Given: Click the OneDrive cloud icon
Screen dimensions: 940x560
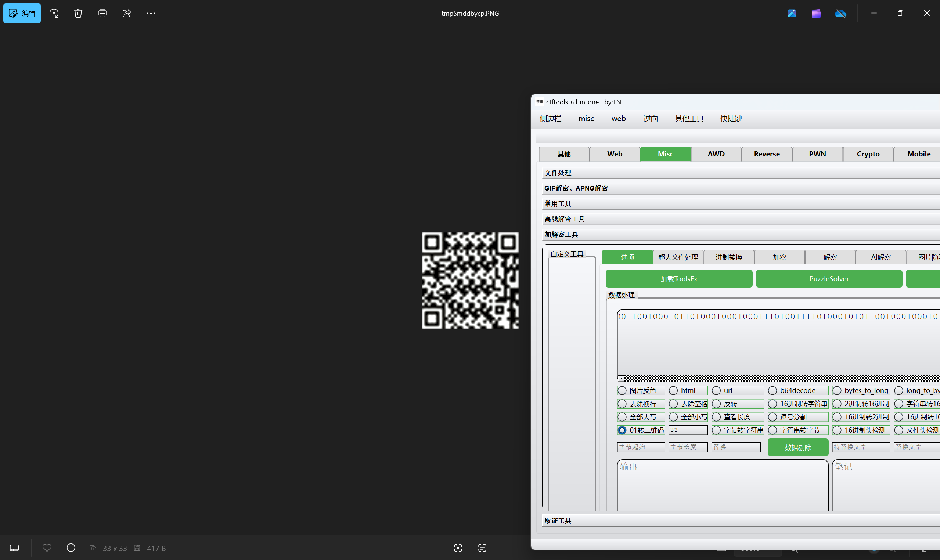Looking at the screenshot, I should click(840, 13).
